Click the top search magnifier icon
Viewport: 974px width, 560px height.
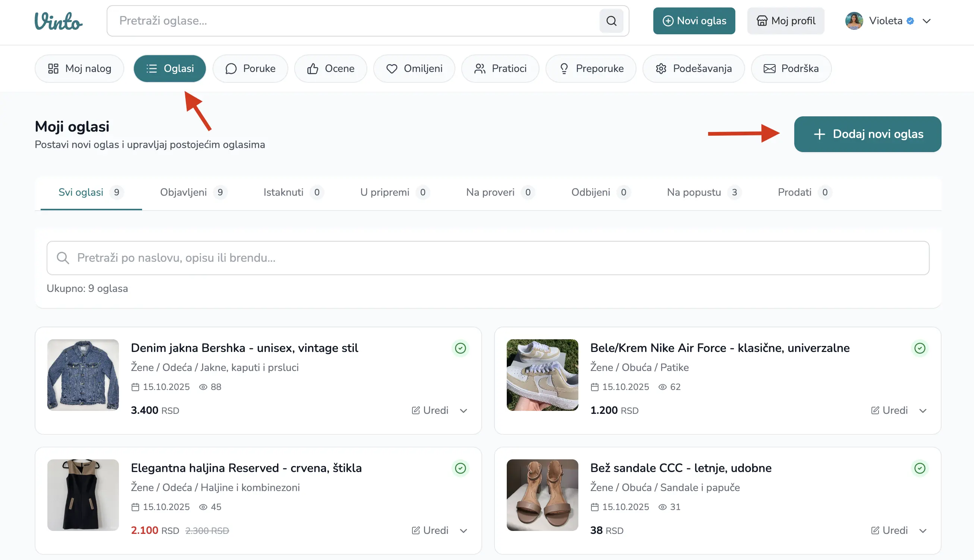click(611, 21)
